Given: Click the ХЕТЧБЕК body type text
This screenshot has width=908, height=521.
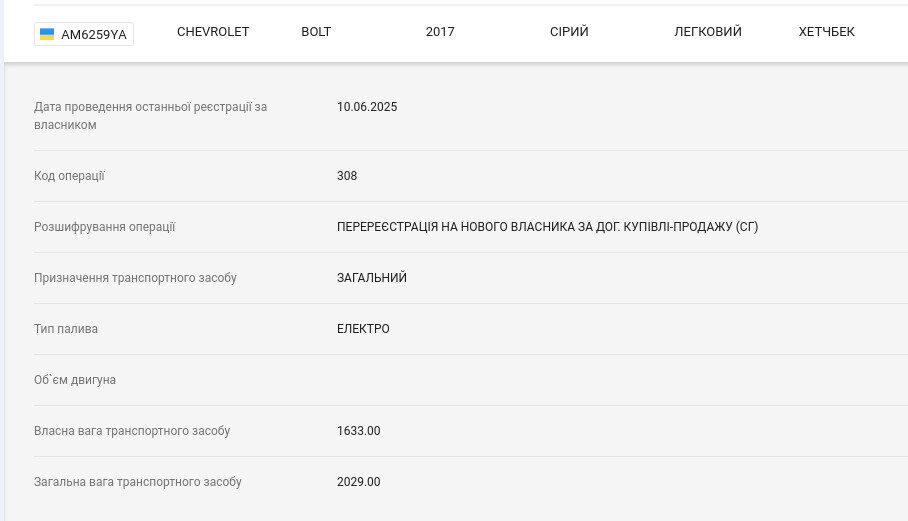Looking at the screenshot, I should 826,32.
